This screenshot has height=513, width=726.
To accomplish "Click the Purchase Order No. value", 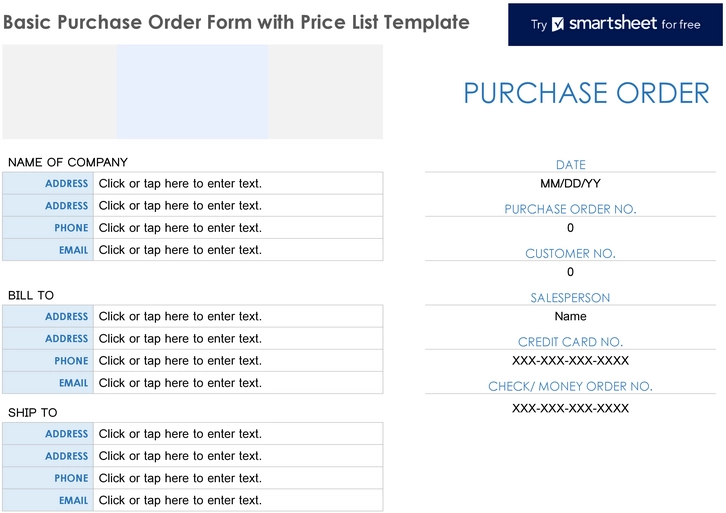I will (570, 228).
